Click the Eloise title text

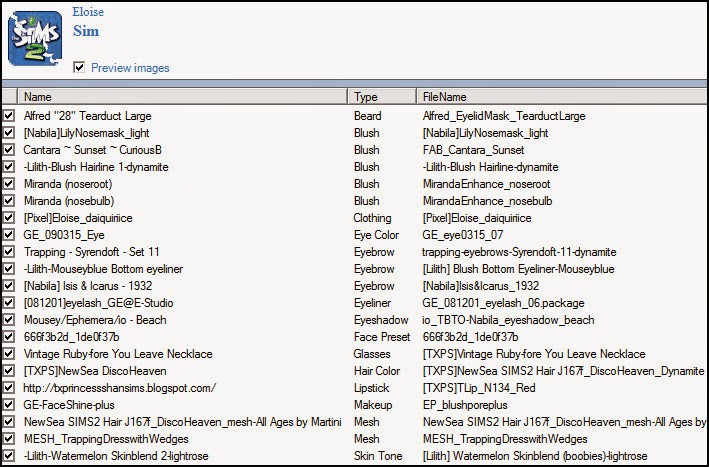pos(88,12)
